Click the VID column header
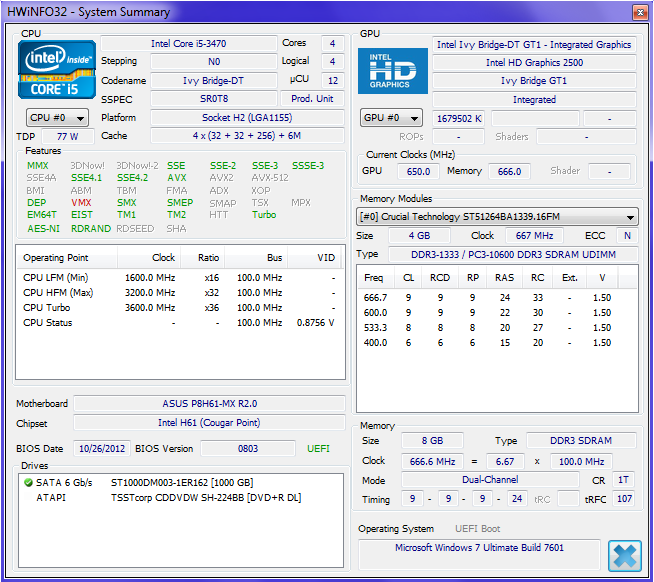The height and width of the screenshot is (582, 654). pos(314,257)
